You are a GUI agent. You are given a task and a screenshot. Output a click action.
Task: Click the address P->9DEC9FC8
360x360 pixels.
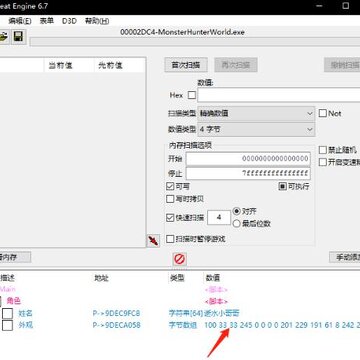tap(116, 313)
